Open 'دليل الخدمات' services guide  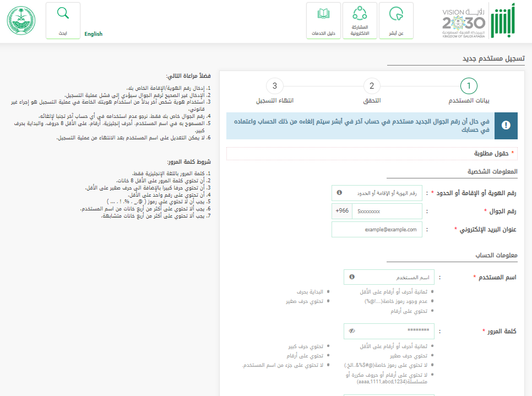click(x=324, y=21)
